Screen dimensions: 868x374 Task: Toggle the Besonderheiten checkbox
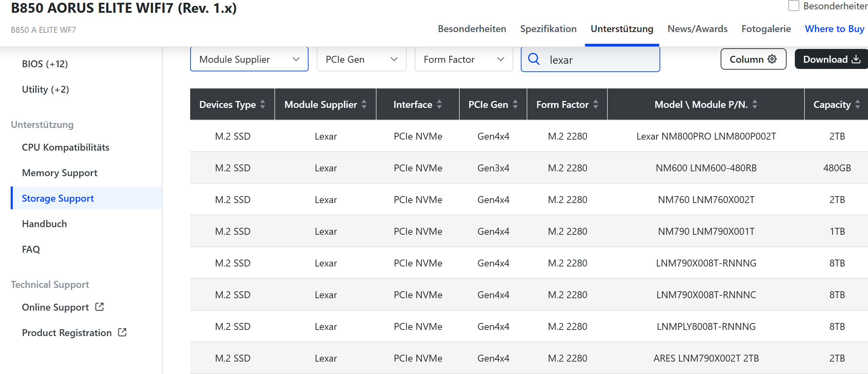click(x=794, y=6)
